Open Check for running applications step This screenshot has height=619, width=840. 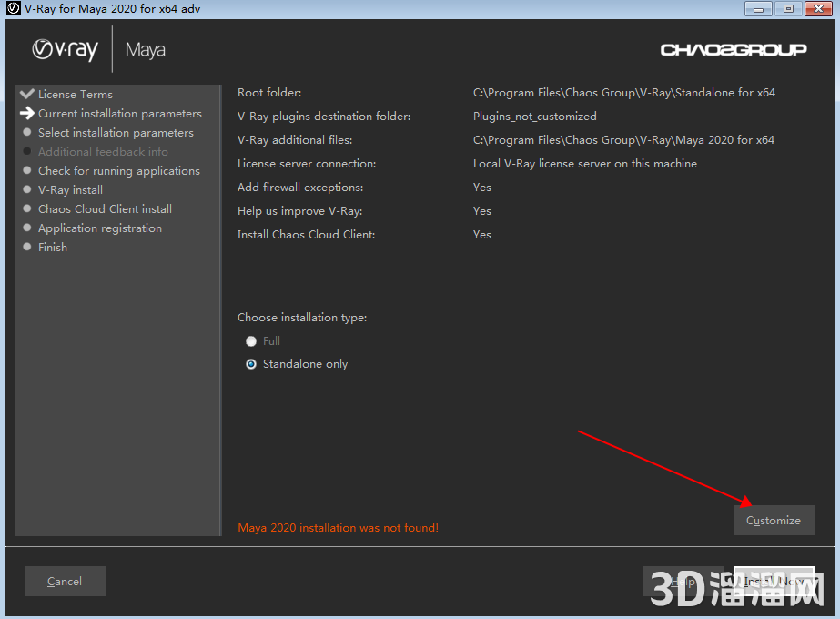[x=118, y=171]
